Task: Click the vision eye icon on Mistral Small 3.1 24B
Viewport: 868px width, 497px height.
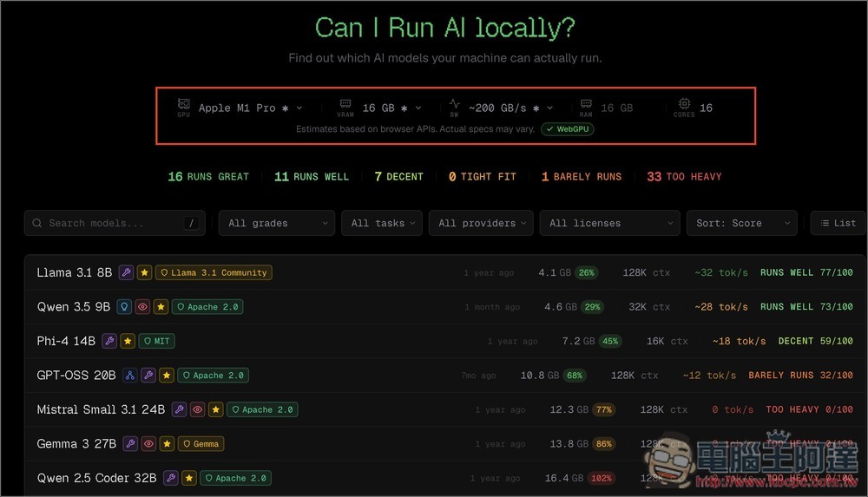Action: pyautogui.click(x=197, y=409)
